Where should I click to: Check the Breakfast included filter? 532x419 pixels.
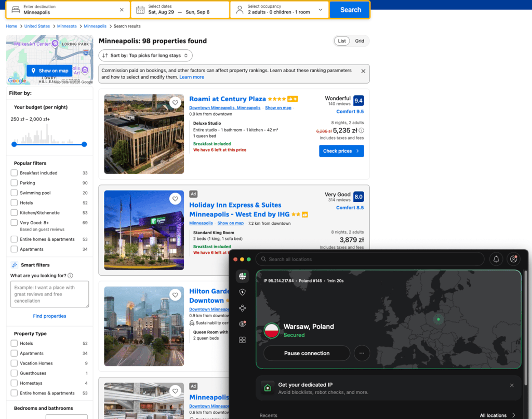(14, 173)
